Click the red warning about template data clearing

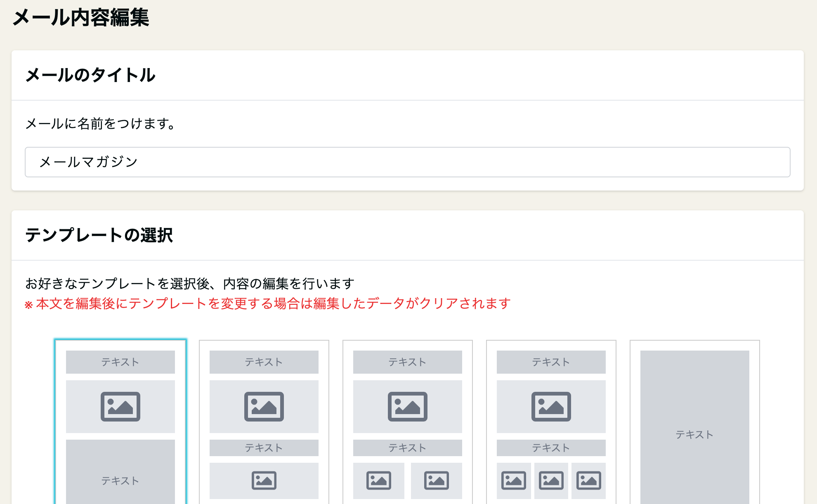tap(268, 304)
